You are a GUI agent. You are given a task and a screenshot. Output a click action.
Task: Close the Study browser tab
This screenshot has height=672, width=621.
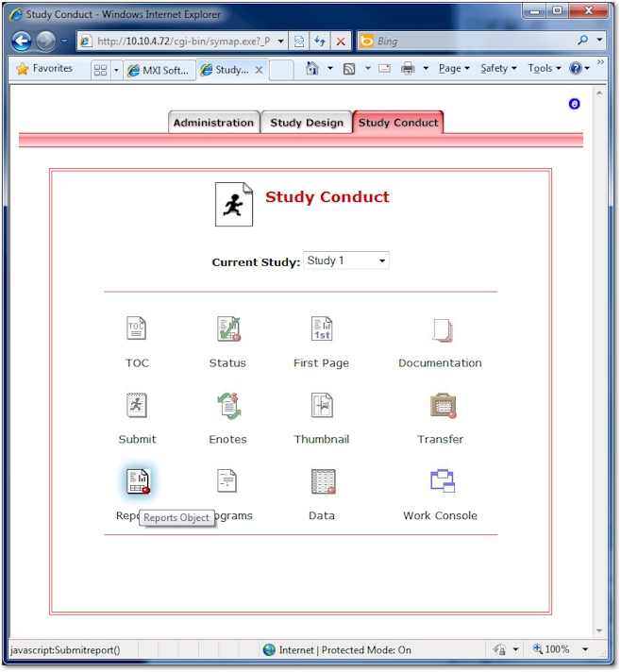[259, 70]
